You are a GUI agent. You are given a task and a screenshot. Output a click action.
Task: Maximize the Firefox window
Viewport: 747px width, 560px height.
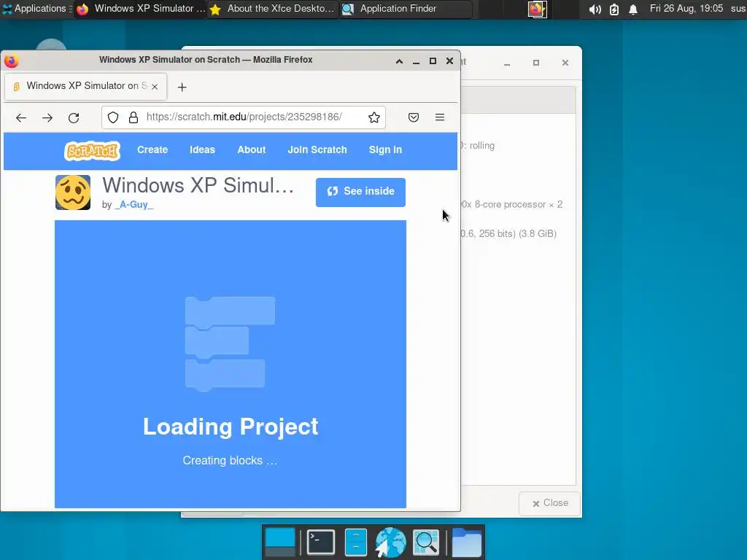(x=433, y=61)
